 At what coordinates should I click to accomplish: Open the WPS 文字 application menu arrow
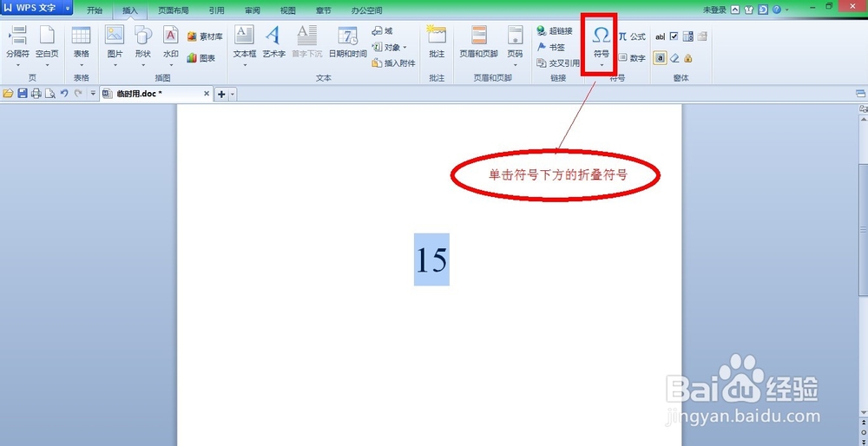point(68,10)
